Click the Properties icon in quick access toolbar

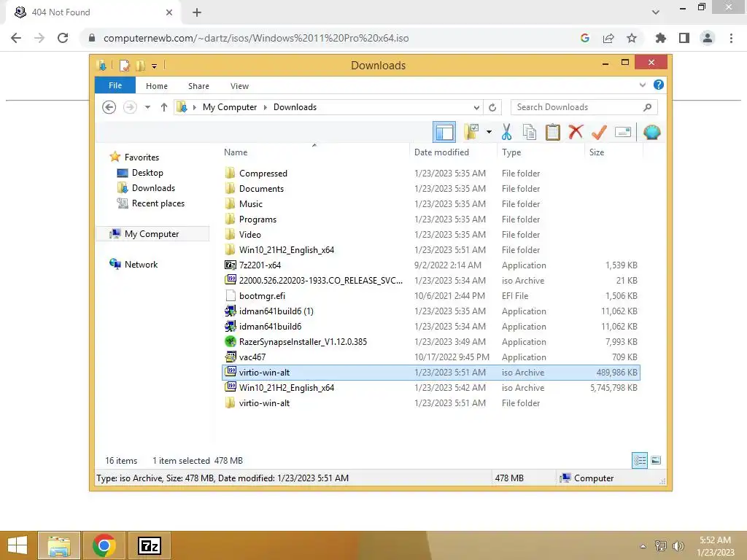(124, 66)
